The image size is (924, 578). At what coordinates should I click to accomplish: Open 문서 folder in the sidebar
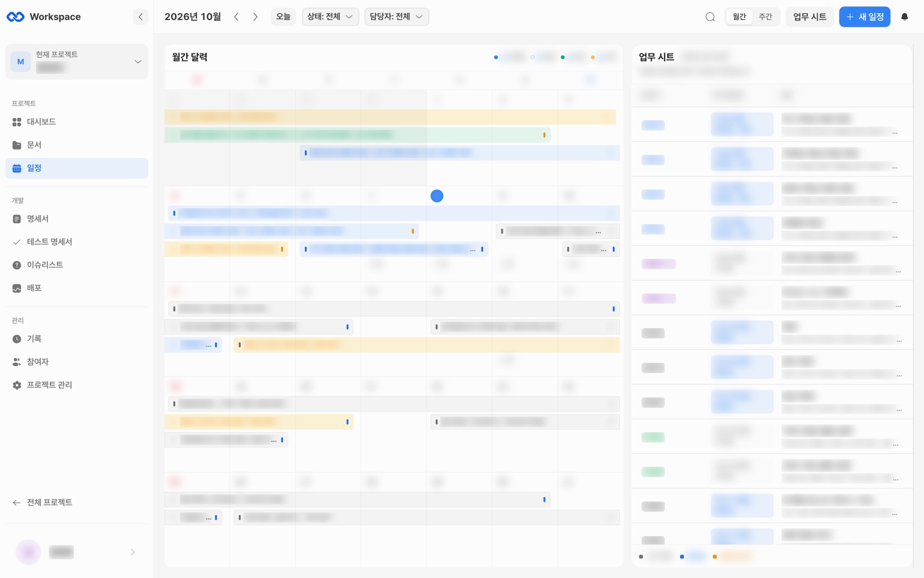[x=76, y=145]
